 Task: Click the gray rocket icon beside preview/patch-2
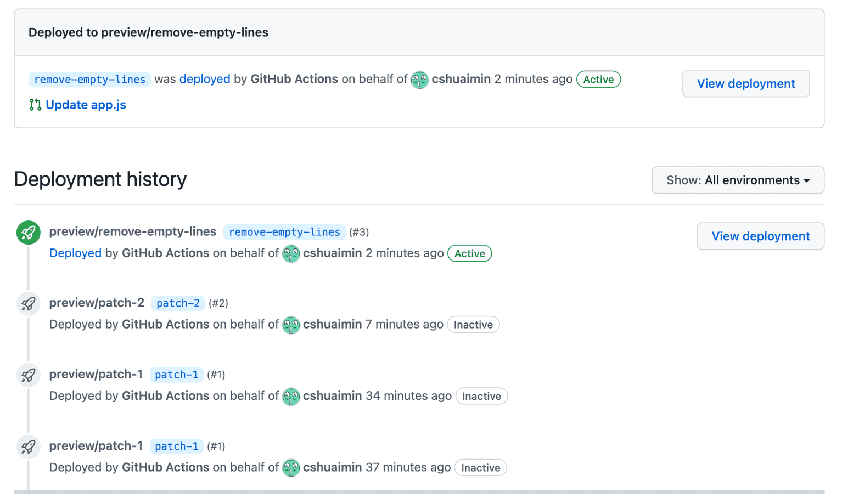point(28,304)
